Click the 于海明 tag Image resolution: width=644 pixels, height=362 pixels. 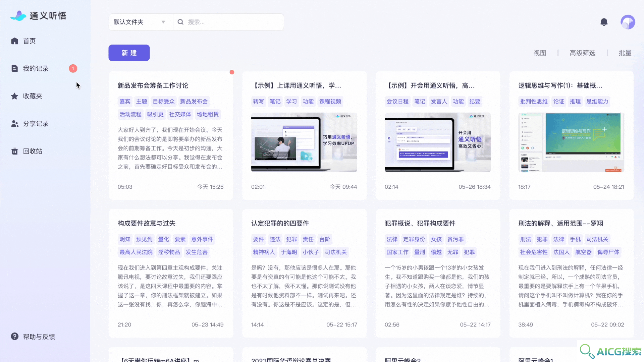pos(289,252)
